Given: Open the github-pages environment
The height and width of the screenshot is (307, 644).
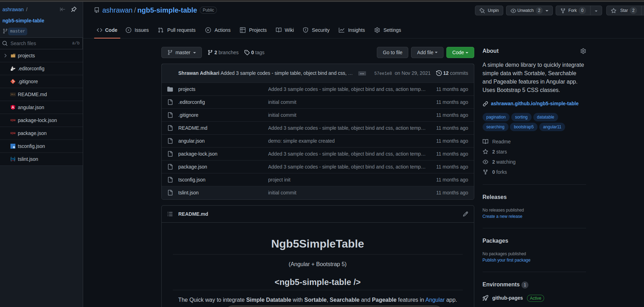Looking at the screenshot, I should pos(507,298).
